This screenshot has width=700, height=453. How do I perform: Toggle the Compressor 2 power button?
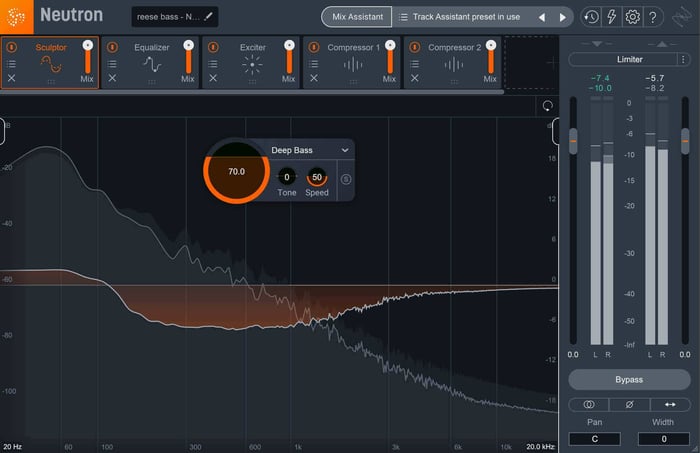coord(415,47)
